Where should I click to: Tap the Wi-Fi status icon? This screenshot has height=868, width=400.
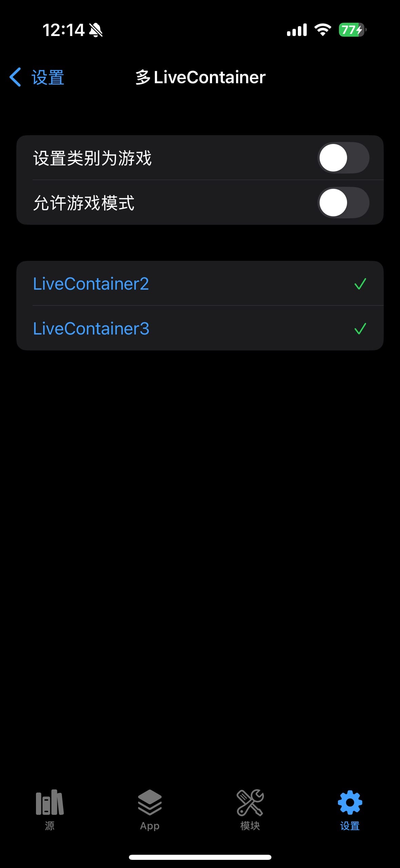pyautogui.click(x=323, y=30)
